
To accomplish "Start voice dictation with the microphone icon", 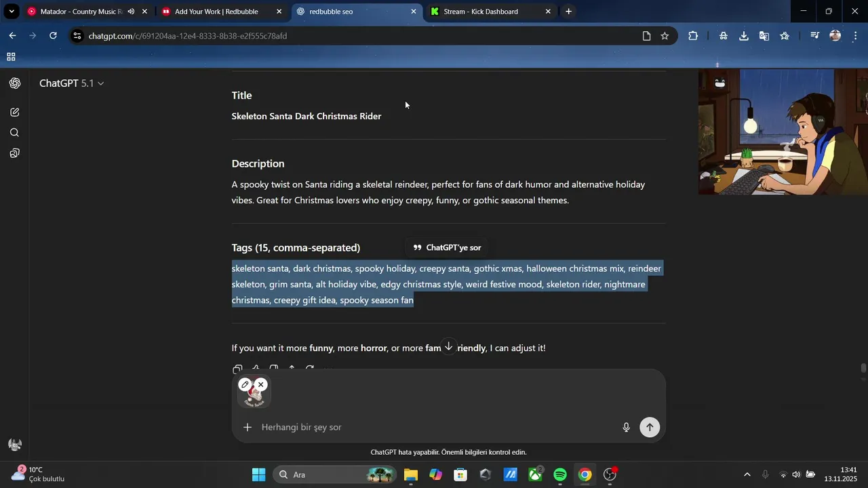I will [x=627, y=427].
